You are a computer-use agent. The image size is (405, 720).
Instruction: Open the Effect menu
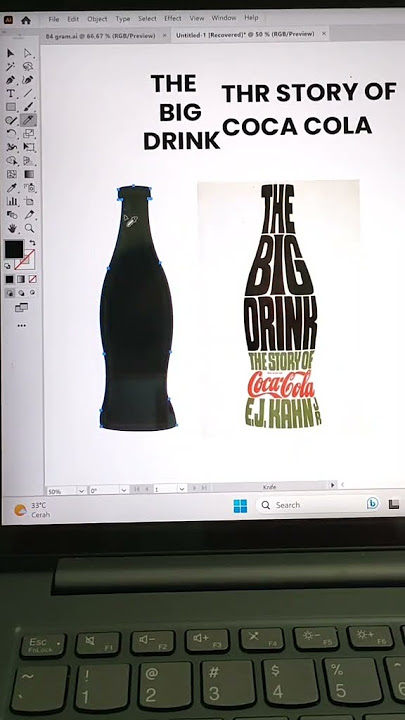click(x=173, y=18)
